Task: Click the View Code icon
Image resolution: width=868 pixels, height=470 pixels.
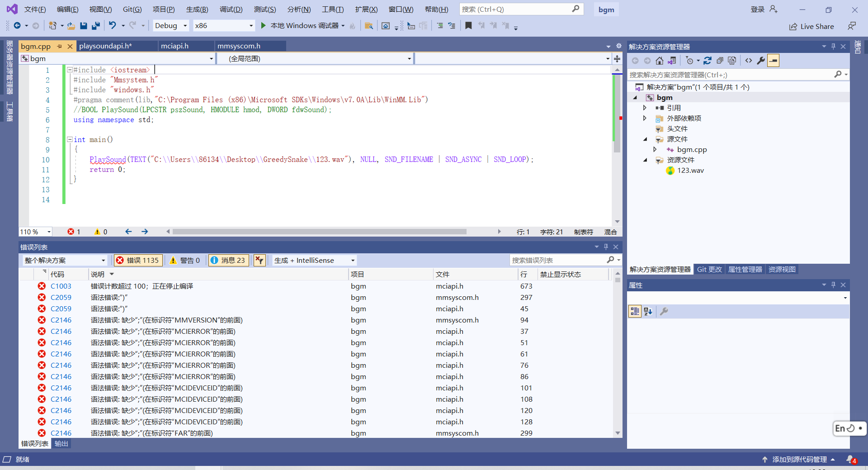Action: point(749,61)
